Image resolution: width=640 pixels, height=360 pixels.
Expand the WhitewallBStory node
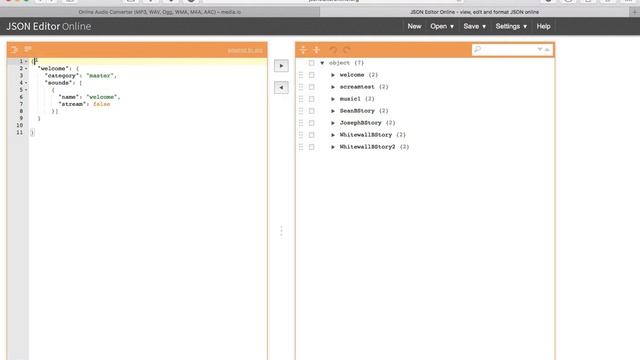tap(333, 135)
